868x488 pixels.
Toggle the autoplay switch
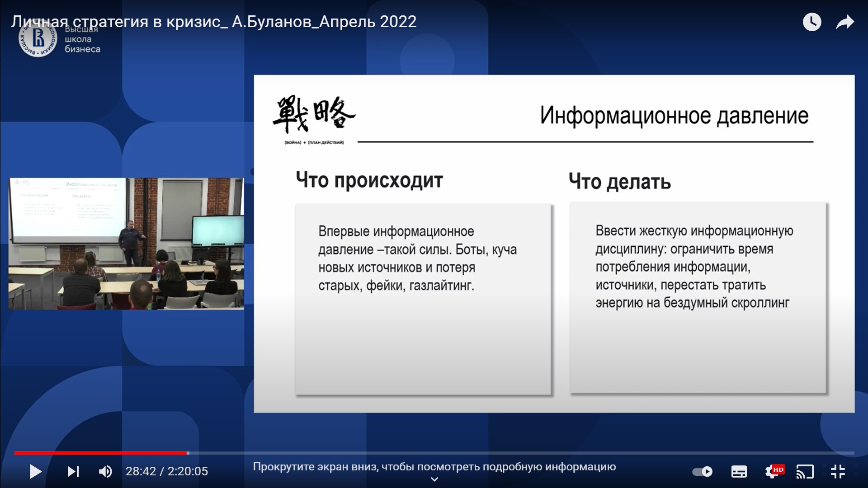(703, 472)
